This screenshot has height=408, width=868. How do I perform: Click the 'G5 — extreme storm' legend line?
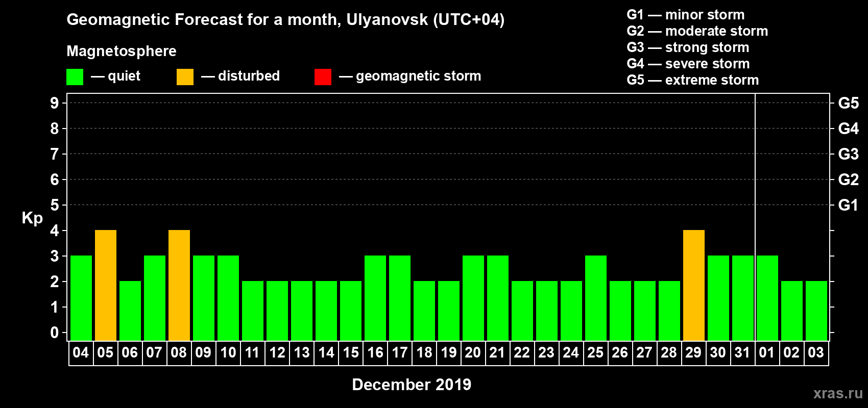coord(693,80)
